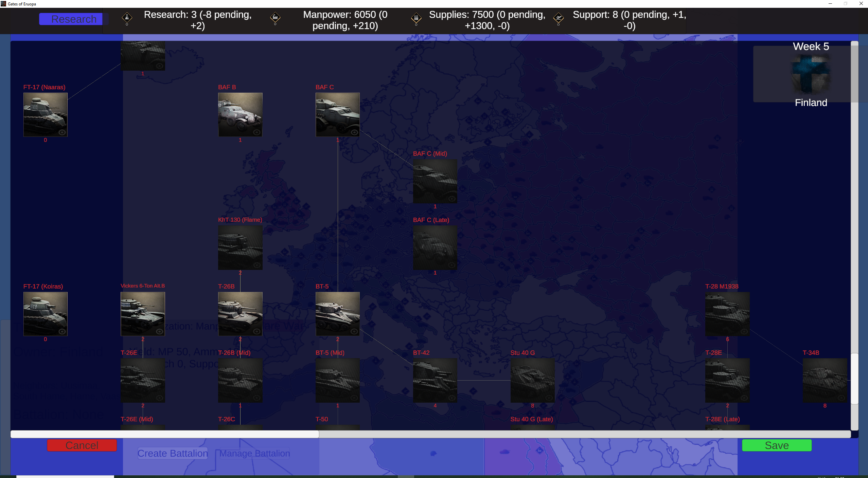Toggle eye icon on FT-17 (Naaras)
The width and height of the screenshot is (868, 478).
pyautogui.click(x=62, y=132)
